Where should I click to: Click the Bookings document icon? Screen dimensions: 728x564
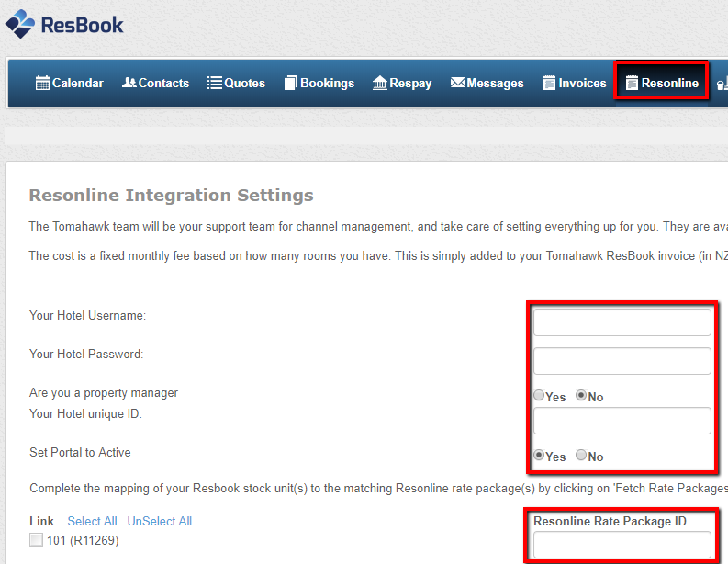[290, 83]
